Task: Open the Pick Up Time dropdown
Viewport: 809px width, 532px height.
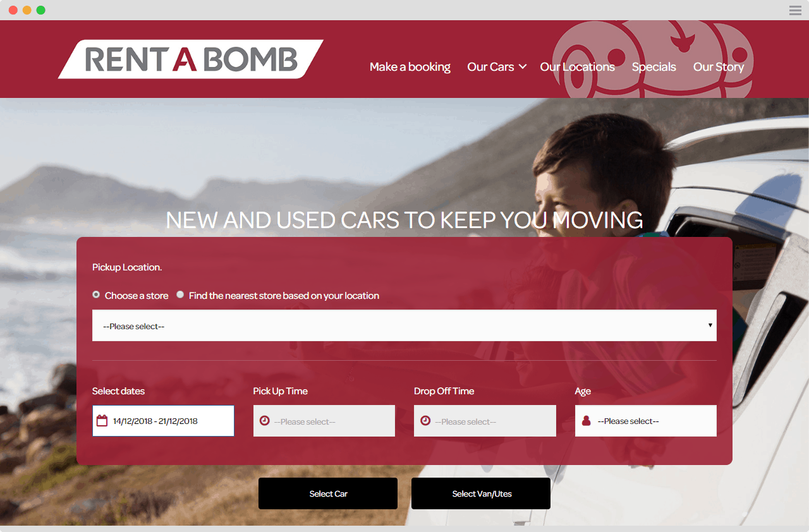Action: pos(324,421)
